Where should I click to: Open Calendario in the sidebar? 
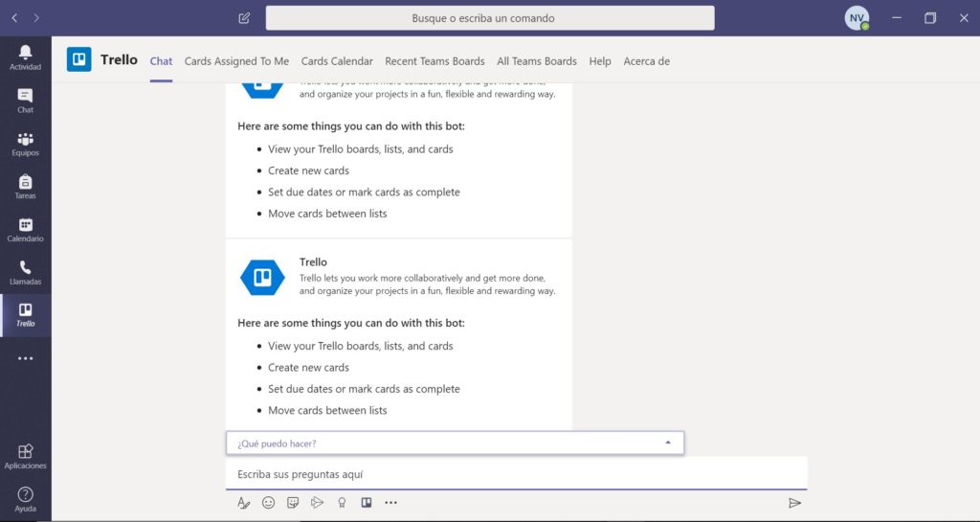tap(25, 229)
